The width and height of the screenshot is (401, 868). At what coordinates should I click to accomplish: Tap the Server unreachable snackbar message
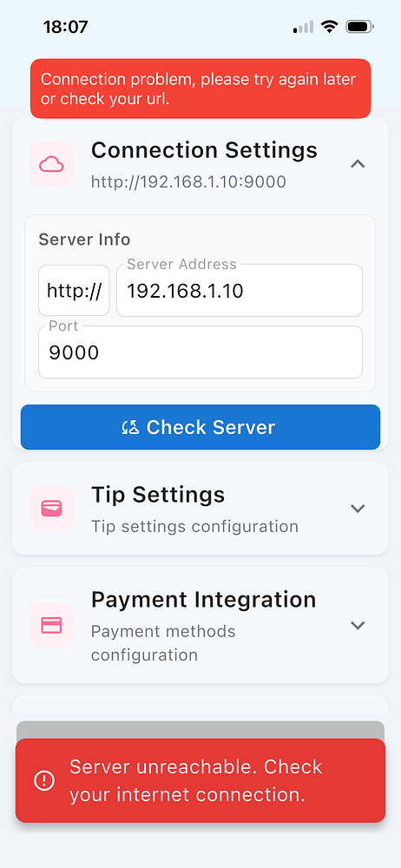point(195,780)
